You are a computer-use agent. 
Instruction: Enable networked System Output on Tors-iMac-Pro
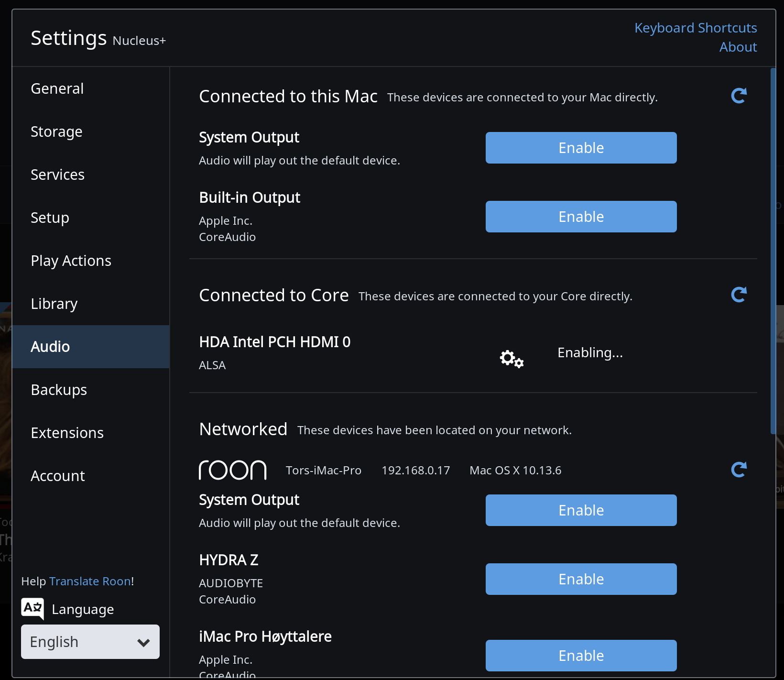581,510
